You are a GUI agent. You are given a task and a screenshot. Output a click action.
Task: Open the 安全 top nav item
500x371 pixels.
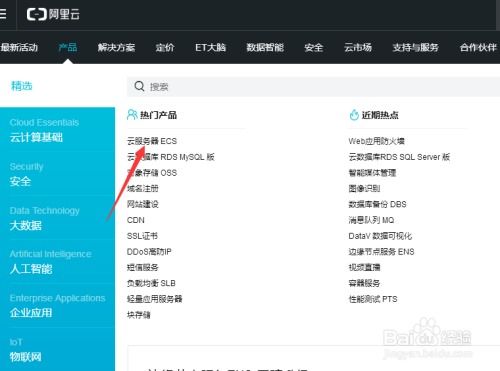pos(314,47)
